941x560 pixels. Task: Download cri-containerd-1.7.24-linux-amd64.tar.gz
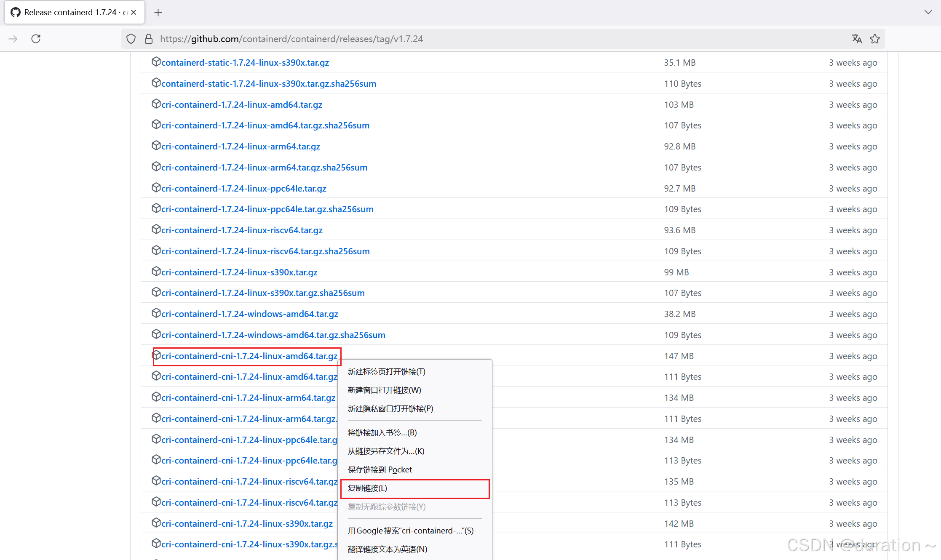(242, 104)
